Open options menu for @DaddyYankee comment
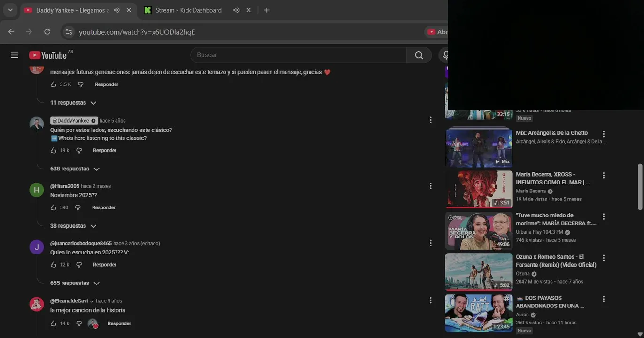The image size is (644, 338). point(430,120)
